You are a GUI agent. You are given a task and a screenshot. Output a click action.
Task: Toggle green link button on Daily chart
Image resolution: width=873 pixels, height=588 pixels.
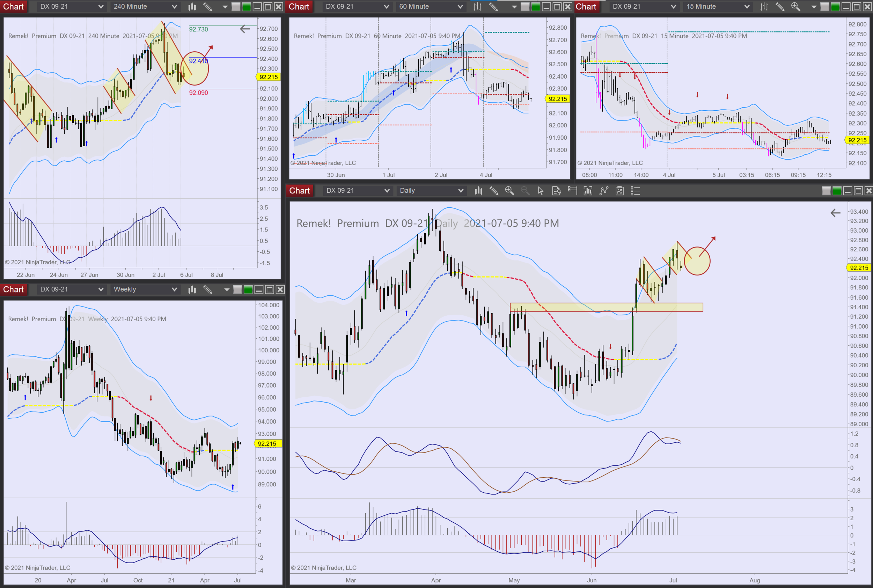coord(837,191)
